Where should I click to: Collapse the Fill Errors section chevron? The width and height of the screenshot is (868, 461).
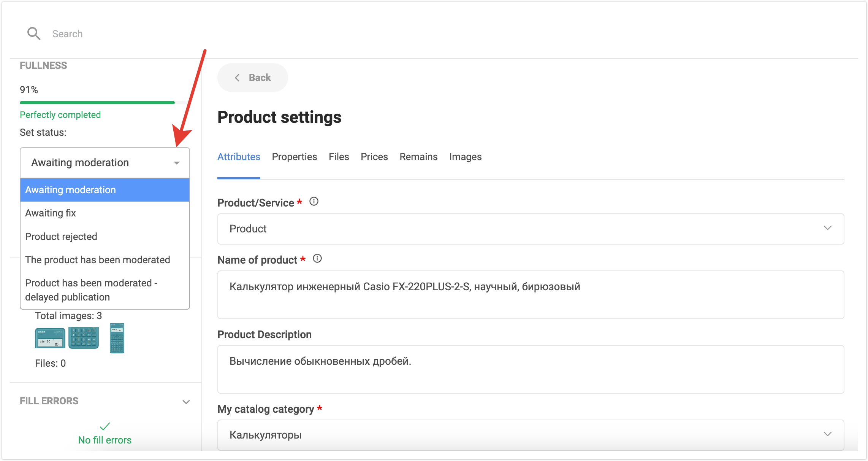(x=186, y=402)
